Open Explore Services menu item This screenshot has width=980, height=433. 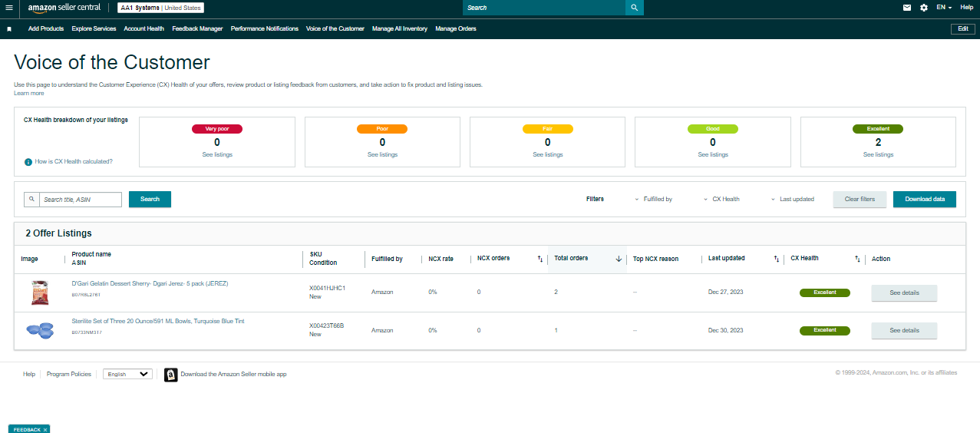pyautogui.click(x=94, y=28)
